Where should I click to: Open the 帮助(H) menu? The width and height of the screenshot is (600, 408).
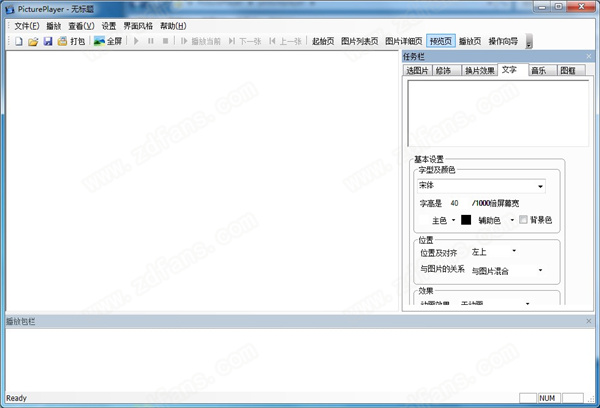(x=173, y=26)
